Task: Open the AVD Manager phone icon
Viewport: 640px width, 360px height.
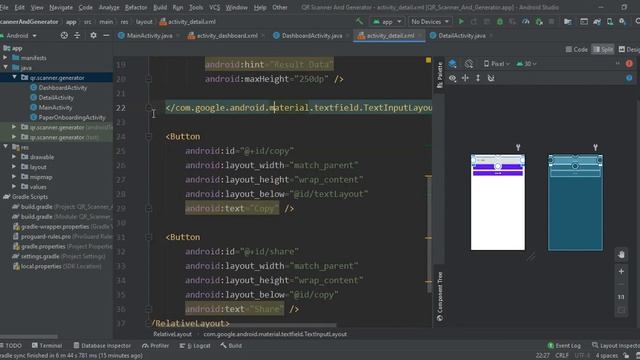Action: click(x=610, y=22)
